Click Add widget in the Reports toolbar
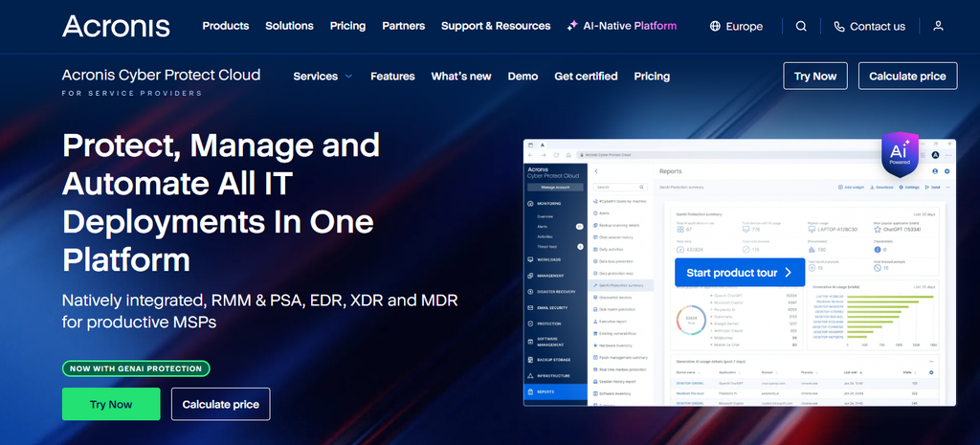980x445 pixels. [851, 187]
